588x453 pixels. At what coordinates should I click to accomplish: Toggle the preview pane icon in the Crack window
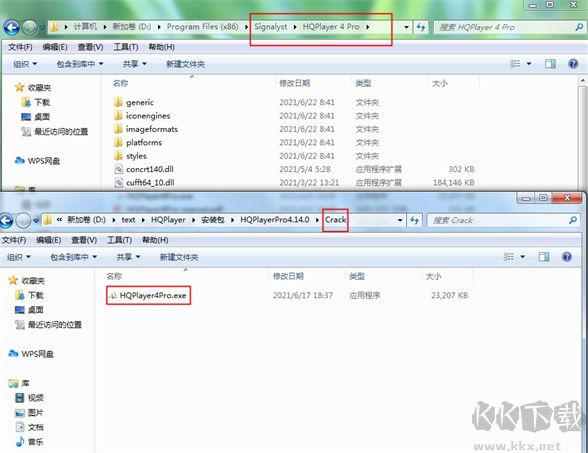[x=544, y=256]
